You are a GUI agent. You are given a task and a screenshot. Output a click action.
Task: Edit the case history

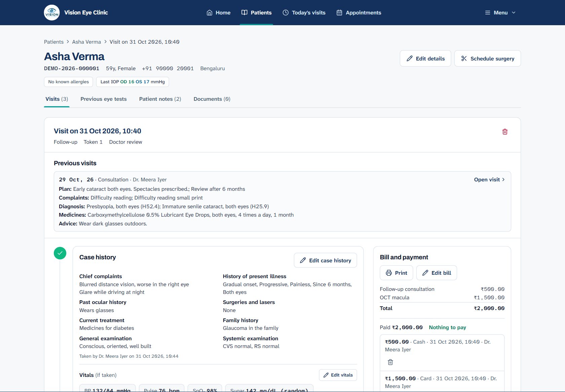[325, 260]
